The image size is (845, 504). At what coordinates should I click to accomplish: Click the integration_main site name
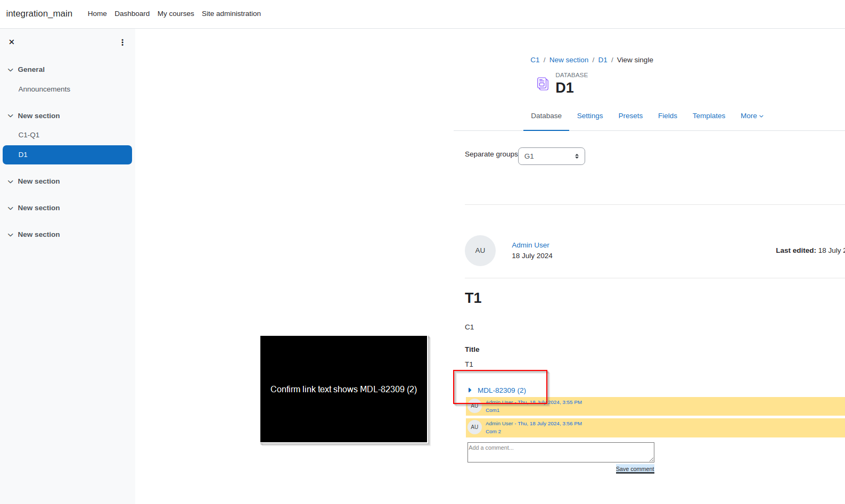click(x=39, y=14)
